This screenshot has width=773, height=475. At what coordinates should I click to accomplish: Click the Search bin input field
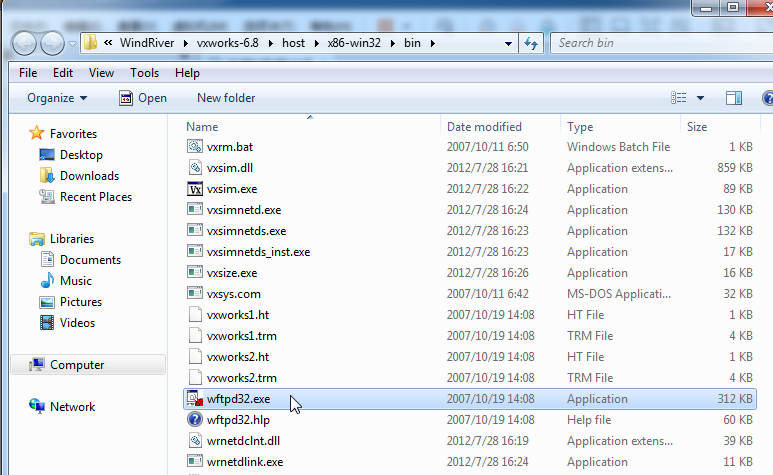661,43
